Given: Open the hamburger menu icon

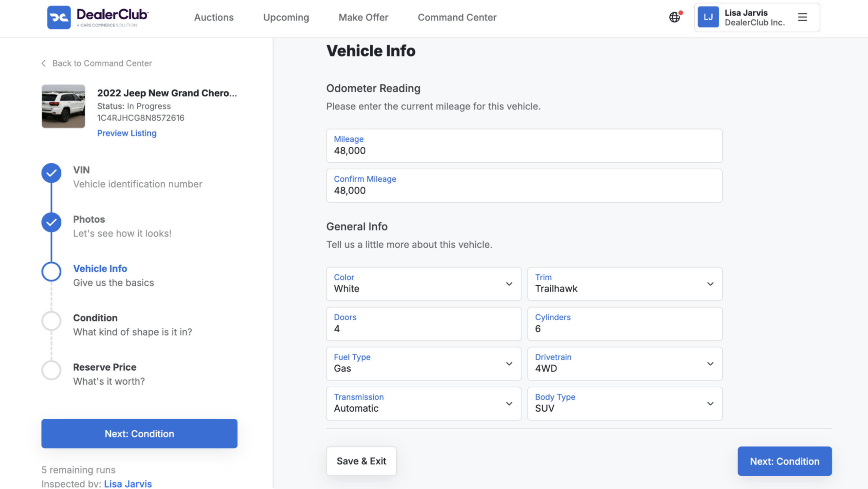Looking at the screenshot, I should (802, 17).
